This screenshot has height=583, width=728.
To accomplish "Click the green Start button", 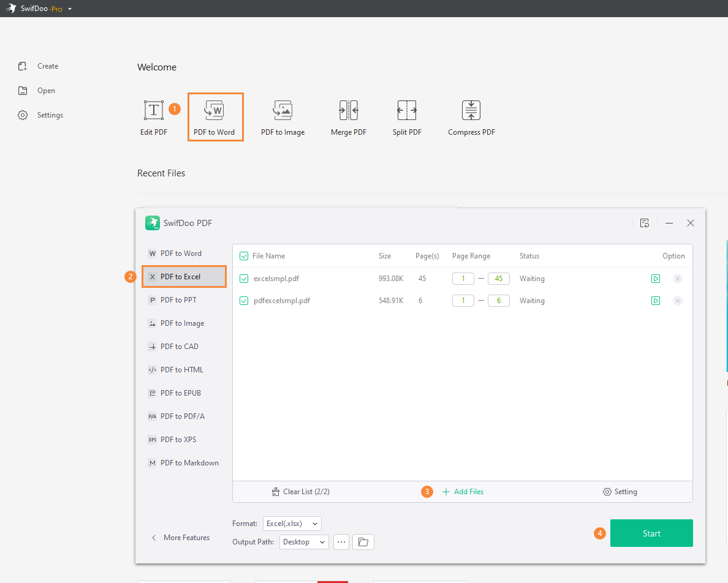I will [x=651, y=533].
